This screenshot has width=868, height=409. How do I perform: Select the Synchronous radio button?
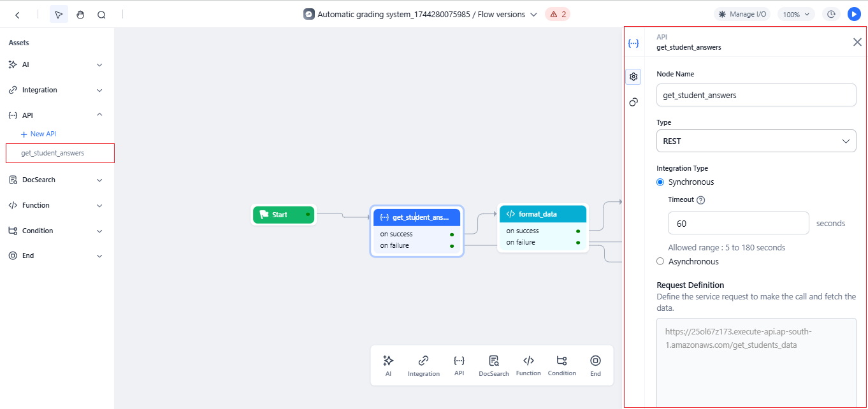pyautogui.click(x=660, y=182)
